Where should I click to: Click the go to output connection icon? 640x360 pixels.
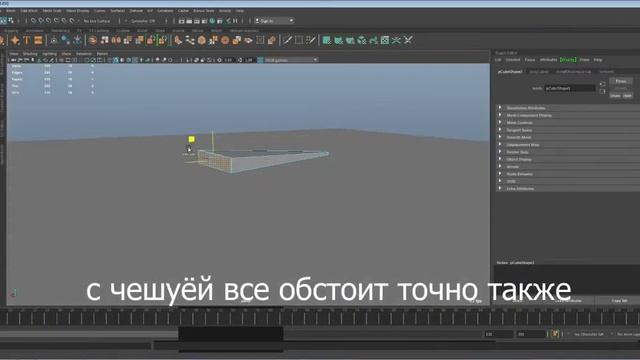[x=602, y=91]
